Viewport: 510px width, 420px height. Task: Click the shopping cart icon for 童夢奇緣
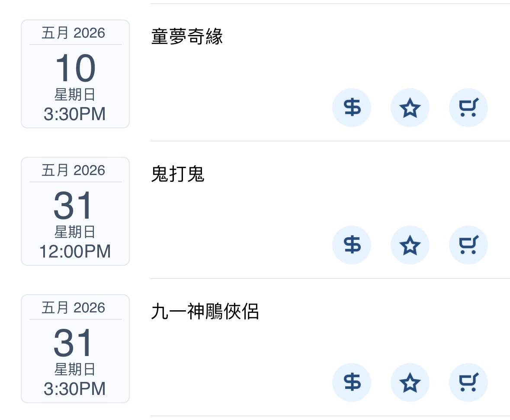click(x=468, y=108)
